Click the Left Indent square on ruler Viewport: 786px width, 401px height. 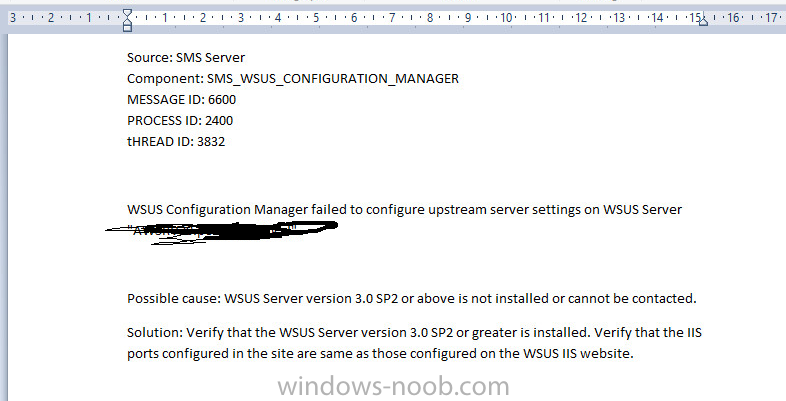point(127,28)
